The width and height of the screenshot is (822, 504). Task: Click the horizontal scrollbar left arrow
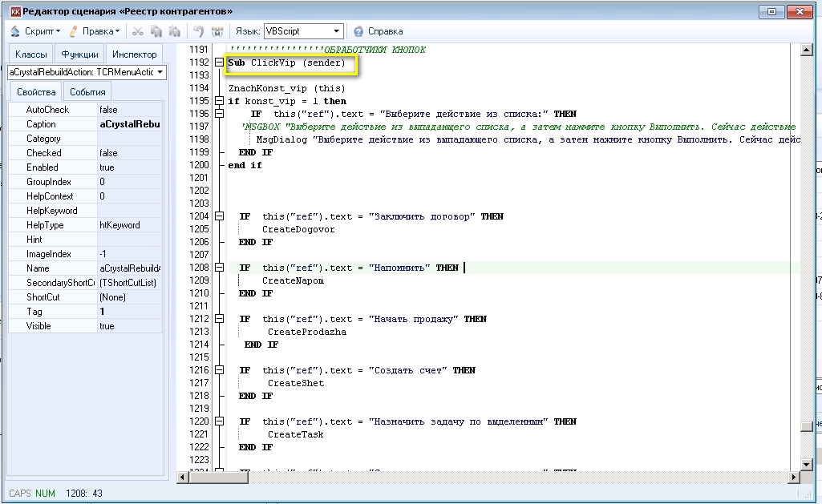pyautogui.click(x=183, y=478)
